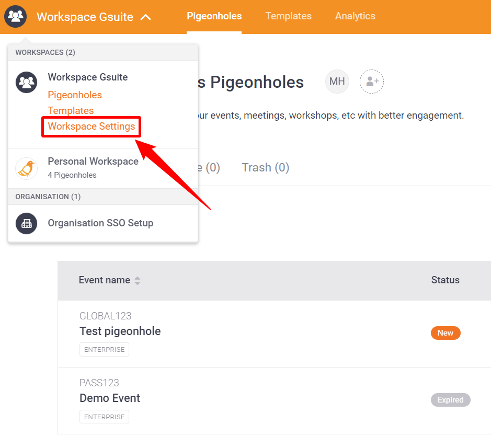The image size is (491, 448).
Task: Open the Trash (0) tab
Action: tap(266, 167)
